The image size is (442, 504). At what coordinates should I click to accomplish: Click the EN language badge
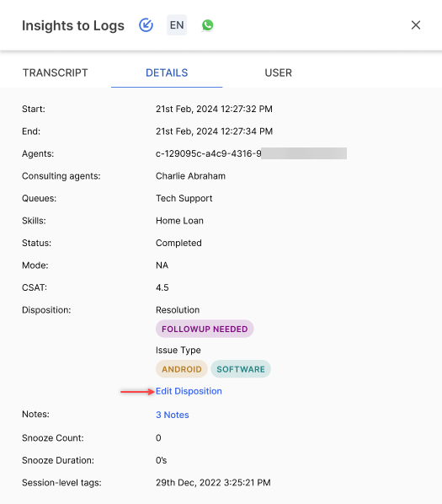[177, 25]
